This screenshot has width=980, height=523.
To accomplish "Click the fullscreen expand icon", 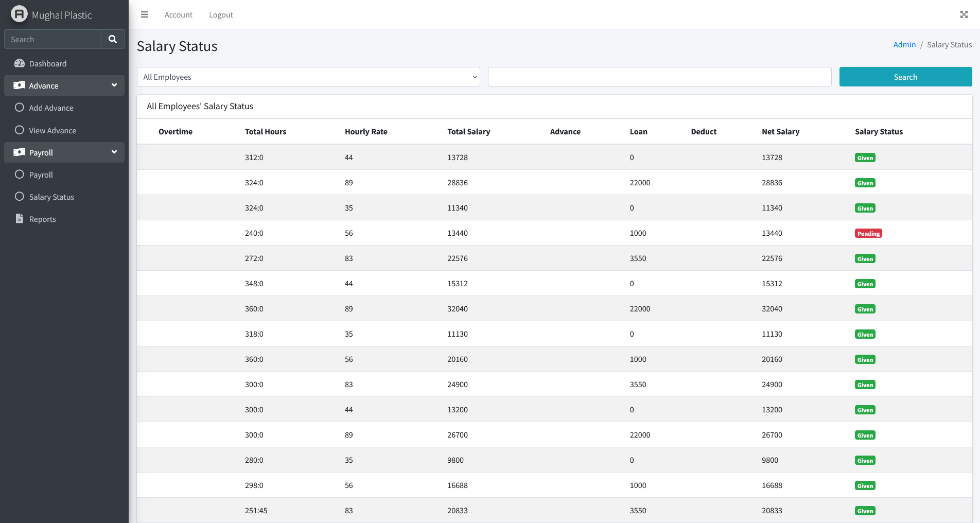I will click(964, 14).
